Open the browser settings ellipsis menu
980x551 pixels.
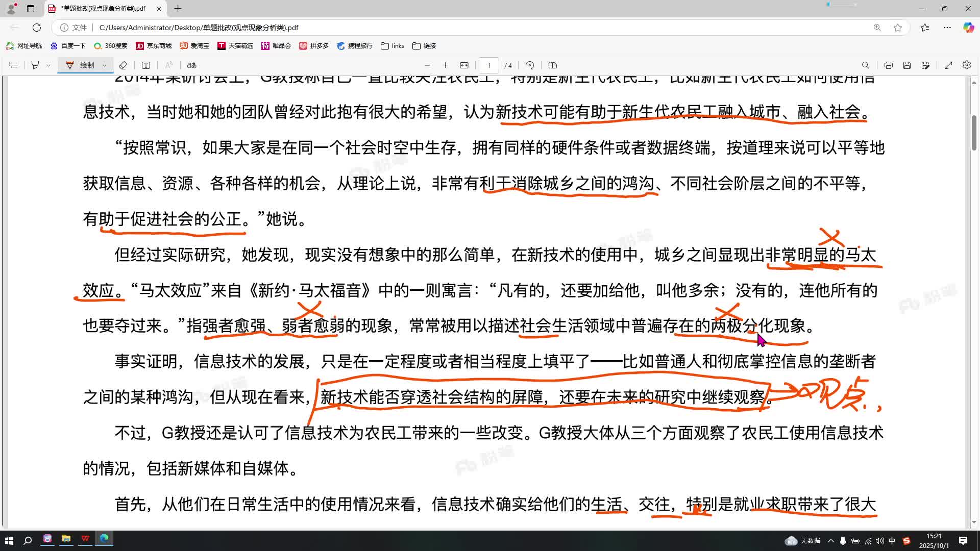(x=947, y=28)
